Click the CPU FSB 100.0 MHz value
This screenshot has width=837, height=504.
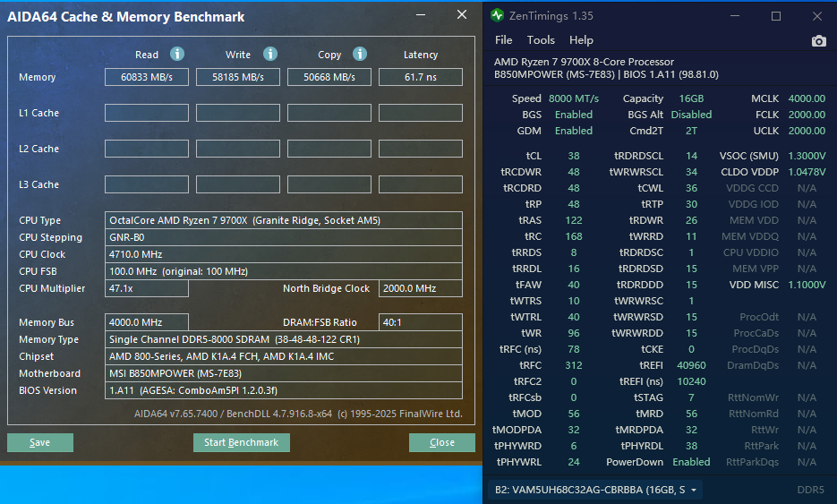click(284, 271)
